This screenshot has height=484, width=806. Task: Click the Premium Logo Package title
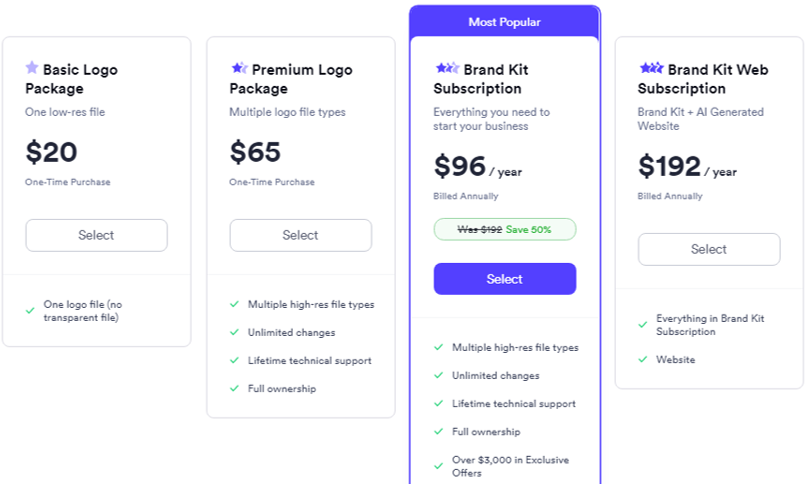click(x=291, y=79)
